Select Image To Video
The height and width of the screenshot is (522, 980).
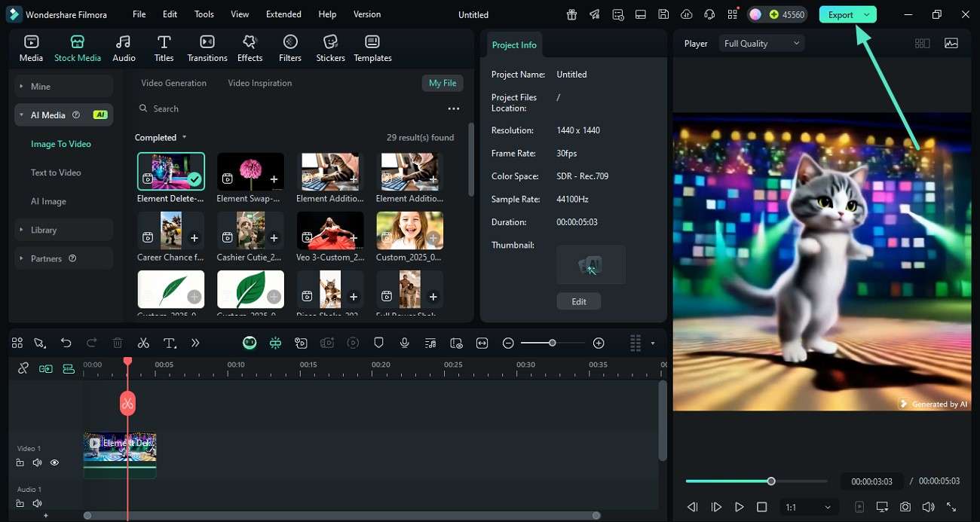61,144
